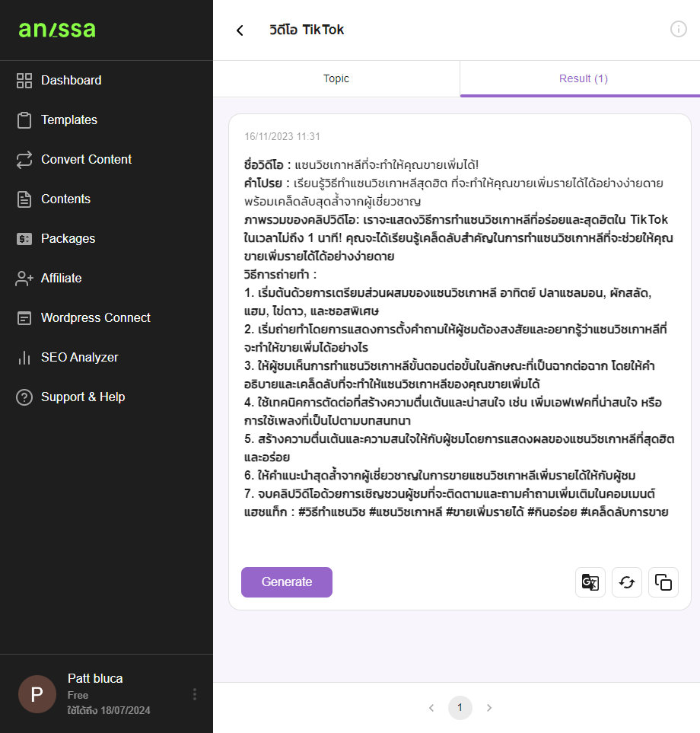Select page 1 in pagination

click(460, 708)
